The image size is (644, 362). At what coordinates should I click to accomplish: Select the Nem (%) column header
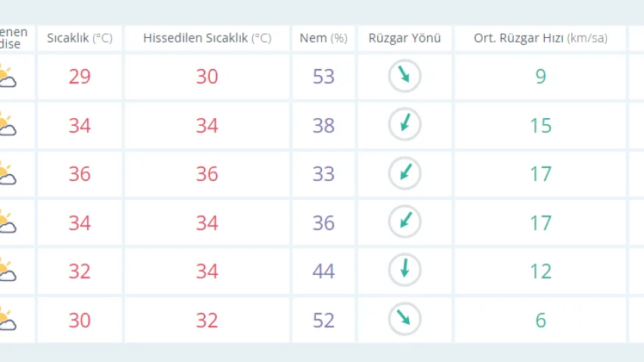(x=324, y=38)
